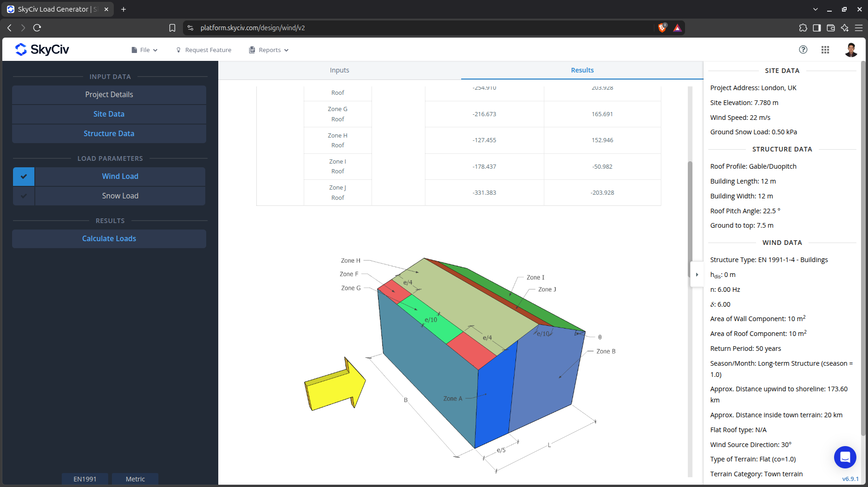
Task: Open the apps grid icon
Action: pos(825,50)
